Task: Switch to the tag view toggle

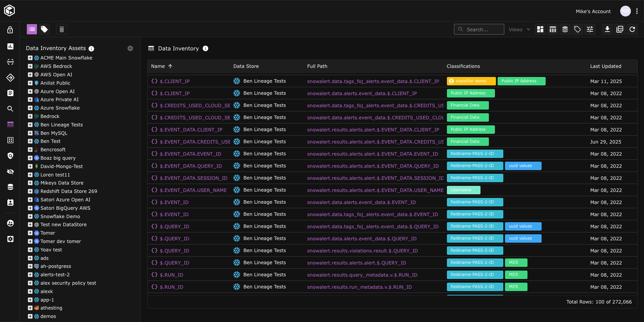Action: (44, 30)
